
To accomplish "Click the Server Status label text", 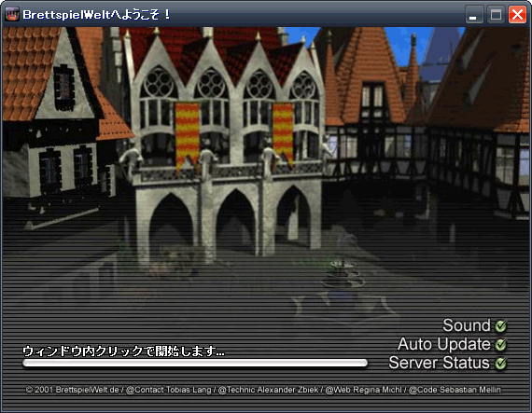I will tap(440, 363).
